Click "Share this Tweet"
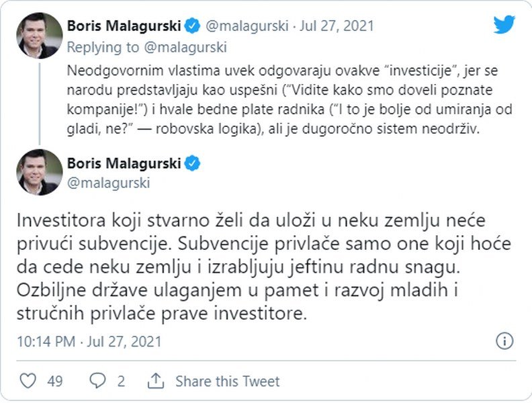Screen dimensions: 532x403 pos(227,381)
